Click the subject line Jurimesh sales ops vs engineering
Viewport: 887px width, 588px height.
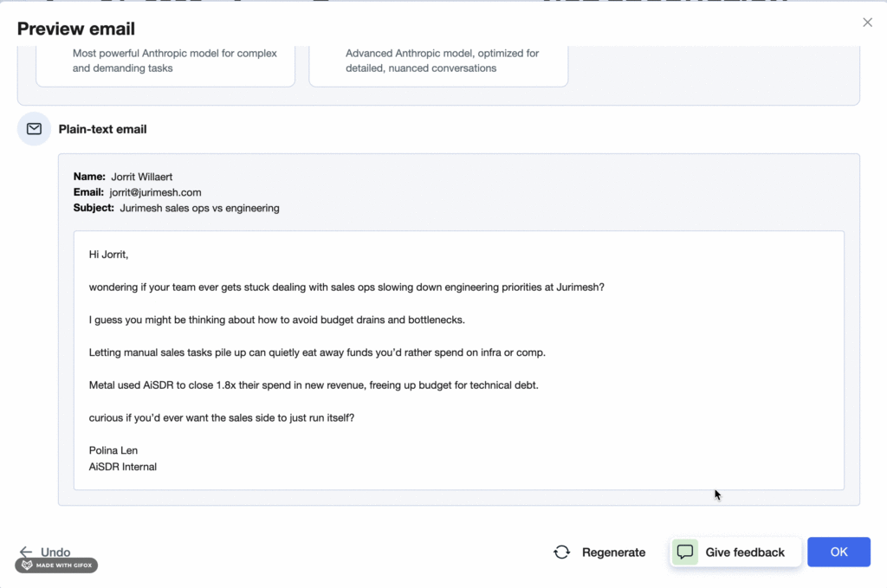click(x=199, y=208)
